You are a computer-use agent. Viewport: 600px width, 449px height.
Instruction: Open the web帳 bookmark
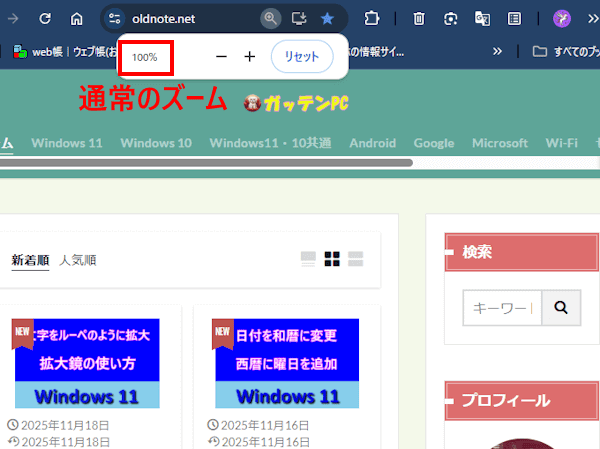(64, 52)
